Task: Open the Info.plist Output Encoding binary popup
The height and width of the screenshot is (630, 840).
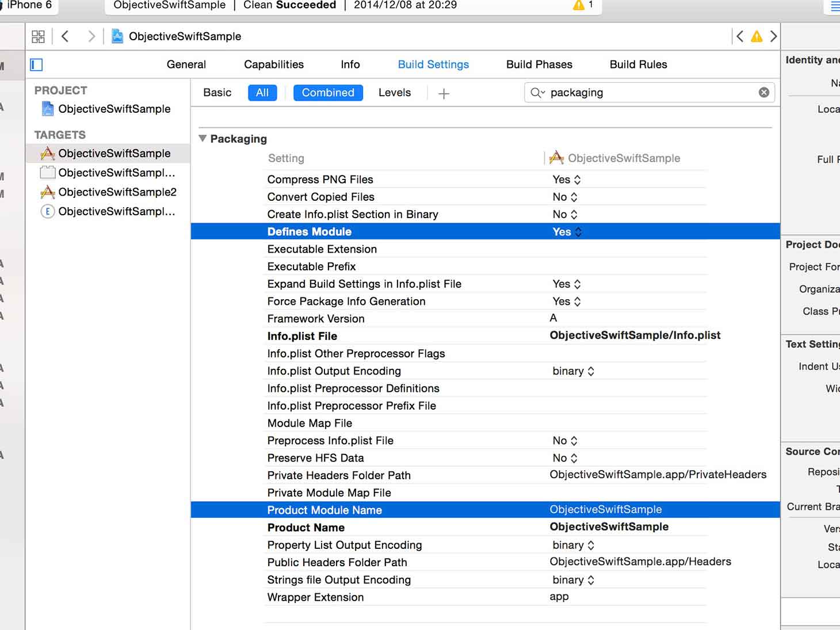Action: tap(574, 371)
